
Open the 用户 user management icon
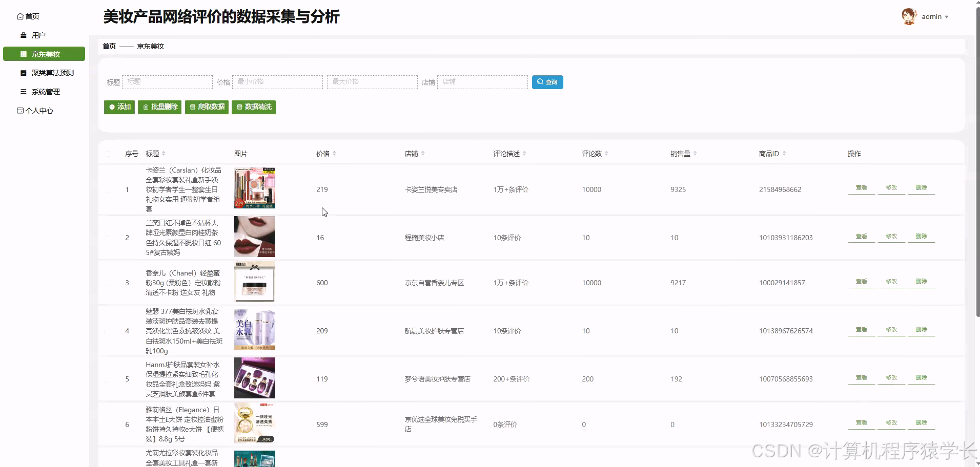click(23, 34)
